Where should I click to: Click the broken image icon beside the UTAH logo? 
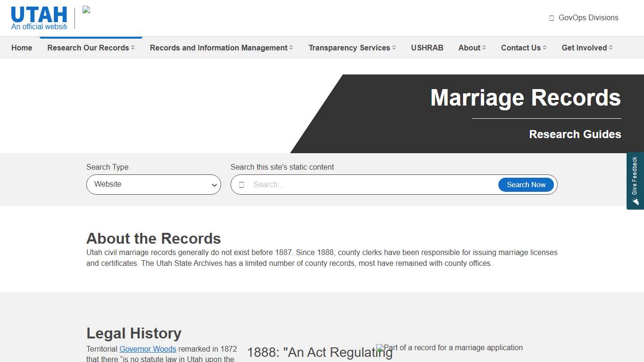pyautogui.click(x=85, y=9)
